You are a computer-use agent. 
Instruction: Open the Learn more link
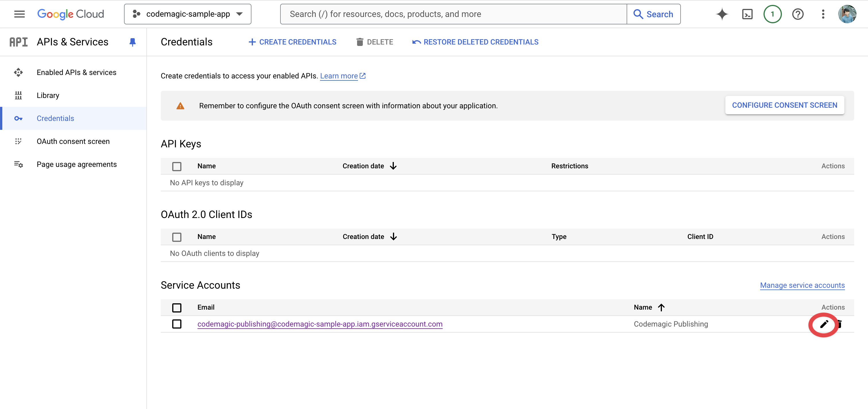tap(342, 76)
